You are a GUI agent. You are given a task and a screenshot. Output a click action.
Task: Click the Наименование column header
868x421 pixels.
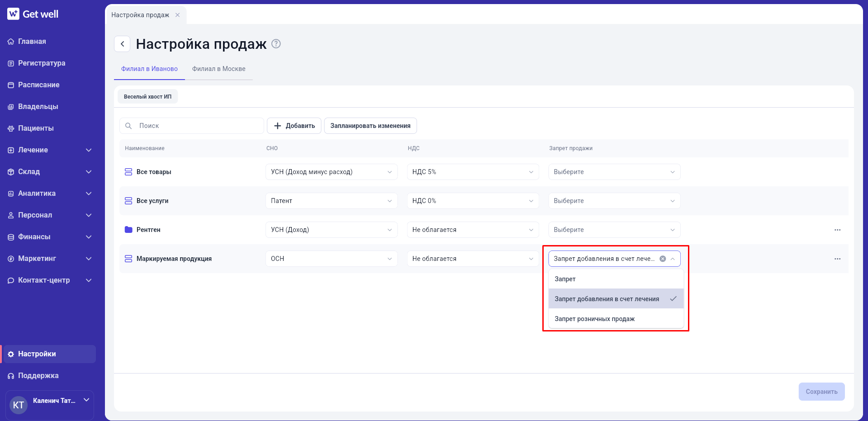click(x=145, y=148)
